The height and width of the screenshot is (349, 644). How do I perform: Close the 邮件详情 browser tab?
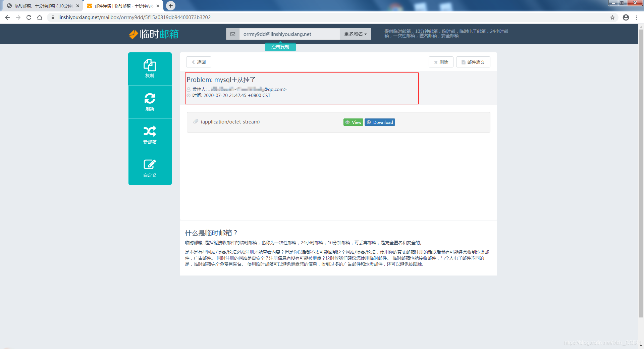(x=158, y=6)
